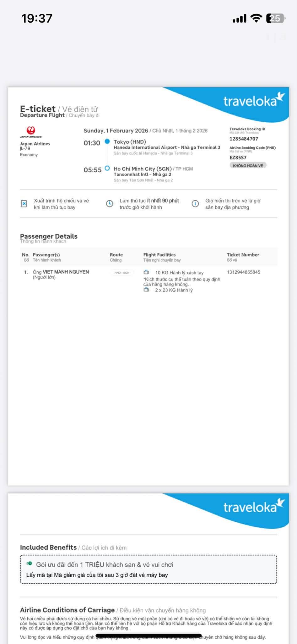The image size is (297, 644).
Task: Tap the battery indicator in status bar
Action: [275, 19]
